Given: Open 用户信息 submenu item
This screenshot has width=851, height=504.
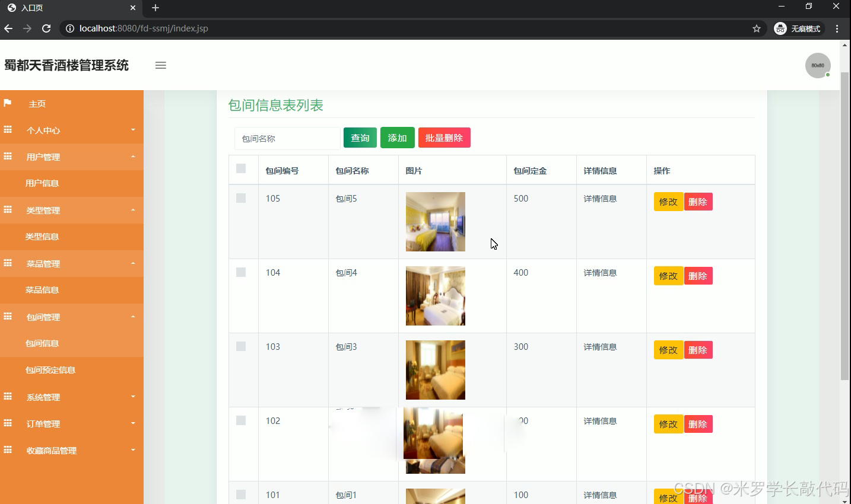Looking at the screenshot, I should [x=42, y=183].
